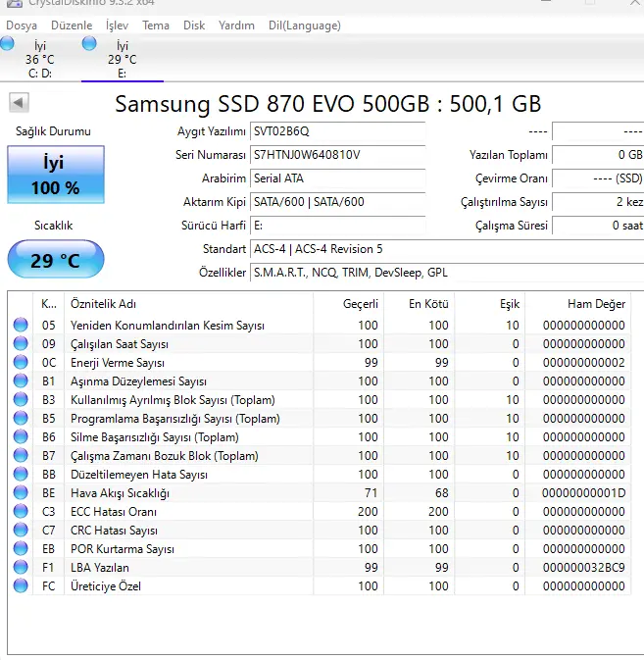Click the Çalıştırılma Sayısı value 2 kez

pos(598,202)
